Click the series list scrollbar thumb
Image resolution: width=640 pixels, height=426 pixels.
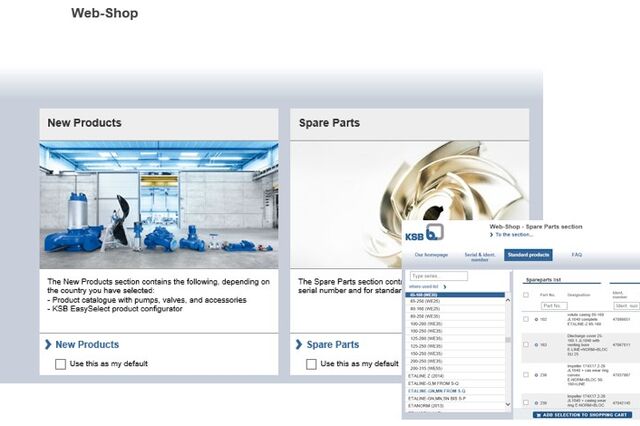click(x=508, y=339)
